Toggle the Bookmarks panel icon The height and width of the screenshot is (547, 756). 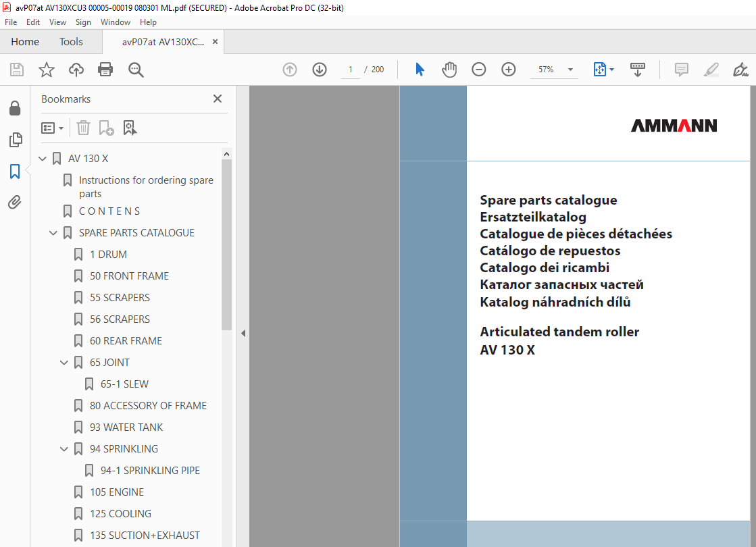[x=15, y=171]
